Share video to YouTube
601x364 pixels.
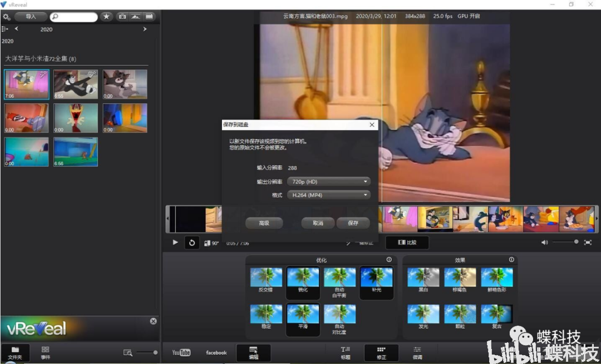[181, 352]
